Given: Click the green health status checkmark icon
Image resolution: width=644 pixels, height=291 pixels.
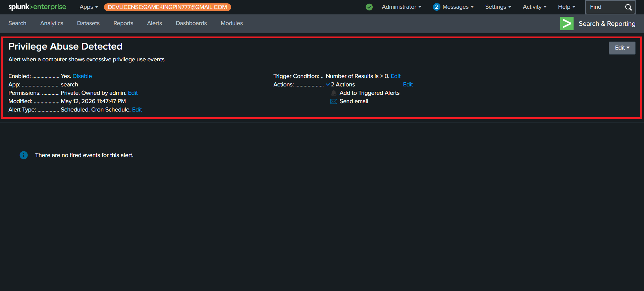Looking at the screenshot, I should (x=369, y=7).
